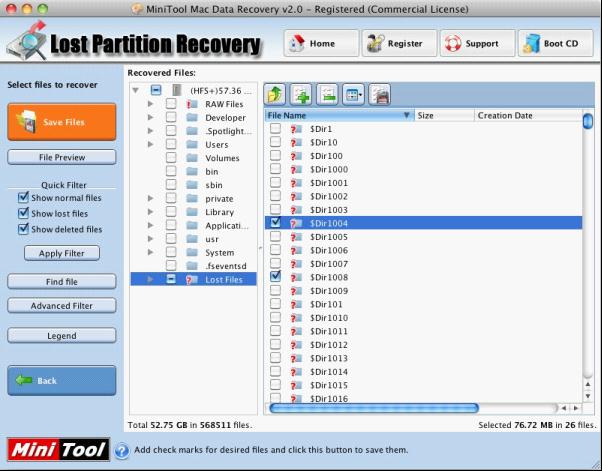
Task: Check the $Dir1000 checkbox
Action: pos(275,169)
